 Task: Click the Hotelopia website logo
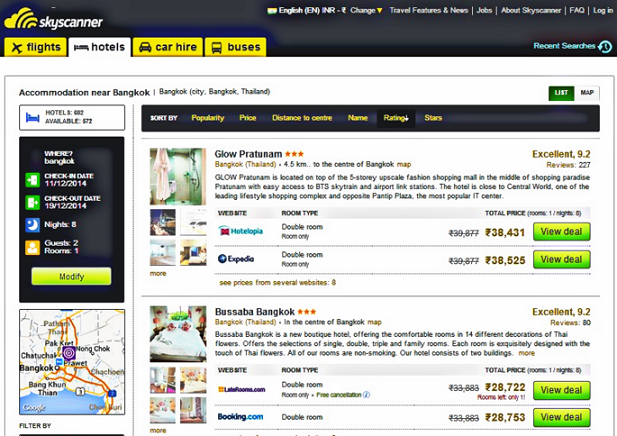tap(240, 231)
